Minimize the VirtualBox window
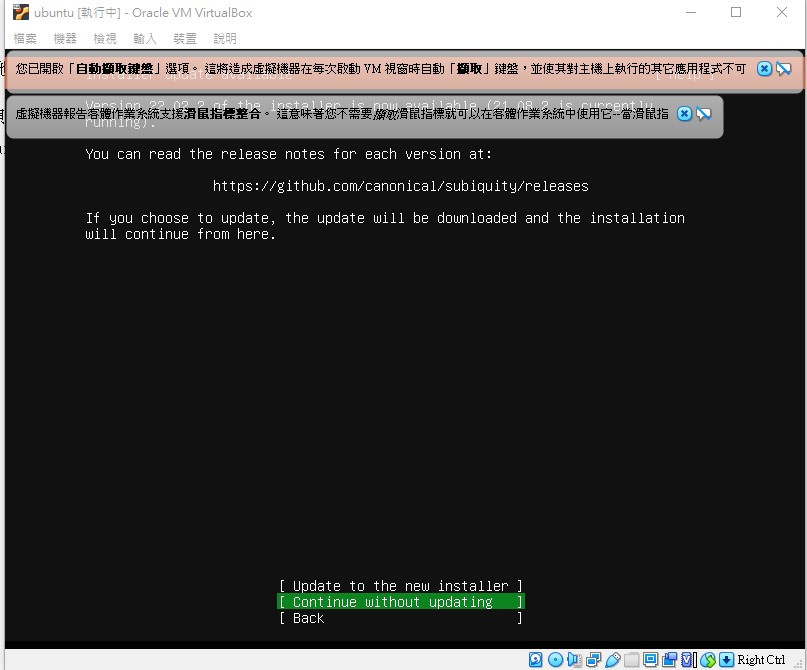 pos(691,12)
